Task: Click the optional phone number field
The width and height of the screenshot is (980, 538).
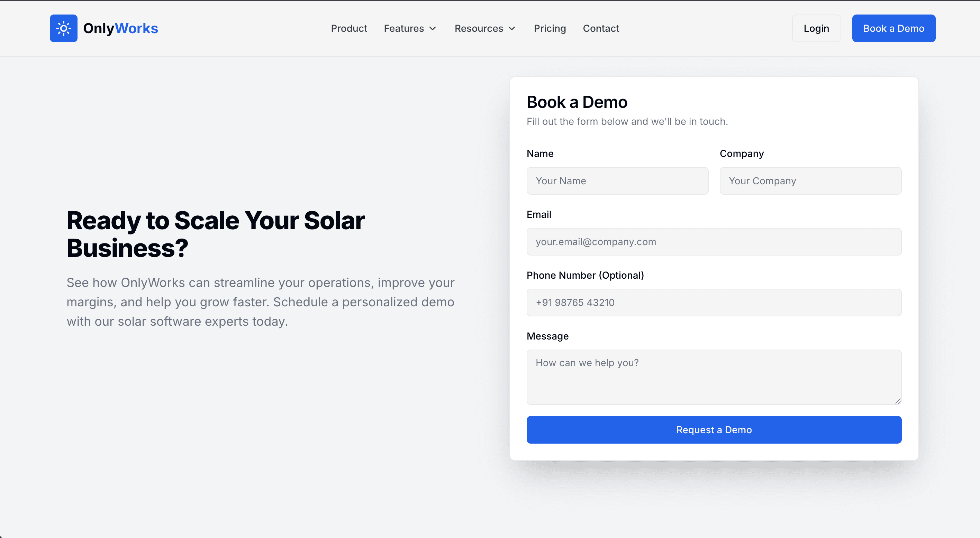Action: [713, 302]
